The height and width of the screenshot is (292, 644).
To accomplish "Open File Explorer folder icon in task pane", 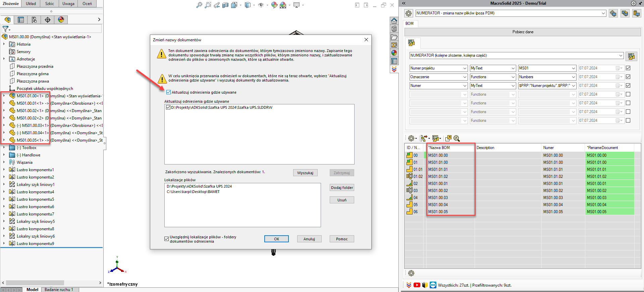I will pyautogui.click(x=394, y=37).
